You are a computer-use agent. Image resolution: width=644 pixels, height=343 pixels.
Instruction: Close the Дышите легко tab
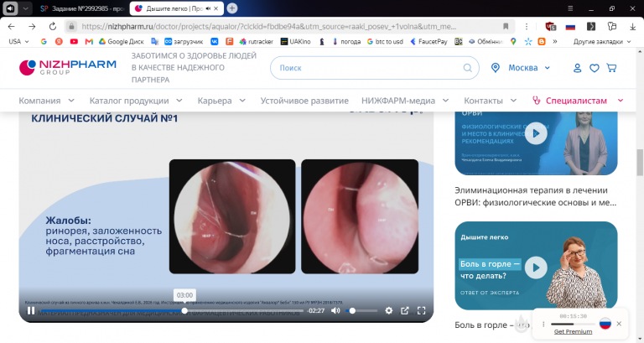[216, 8]
